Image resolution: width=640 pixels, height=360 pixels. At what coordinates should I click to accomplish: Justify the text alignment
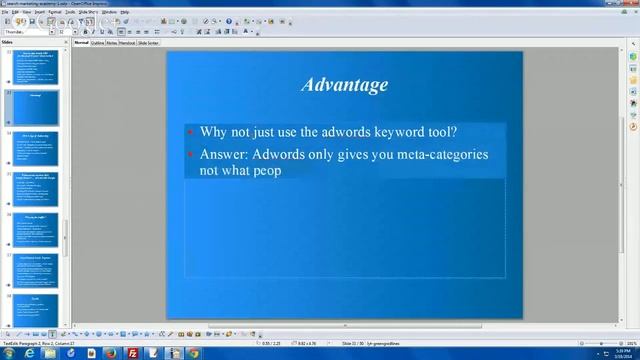[x=146, y=32]
